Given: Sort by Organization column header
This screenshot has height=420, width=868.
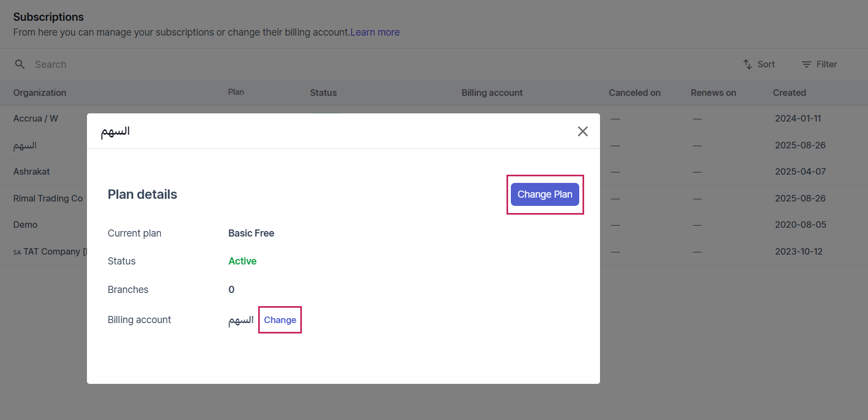Looking at the screenshot, I should pyautogui.click(x=40, y=93).
